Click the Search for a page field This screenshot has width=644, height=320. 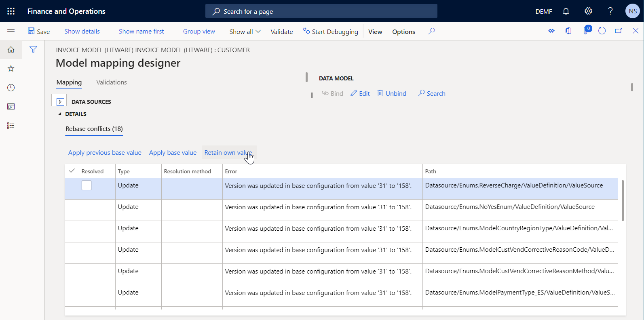tap(321, 11)
